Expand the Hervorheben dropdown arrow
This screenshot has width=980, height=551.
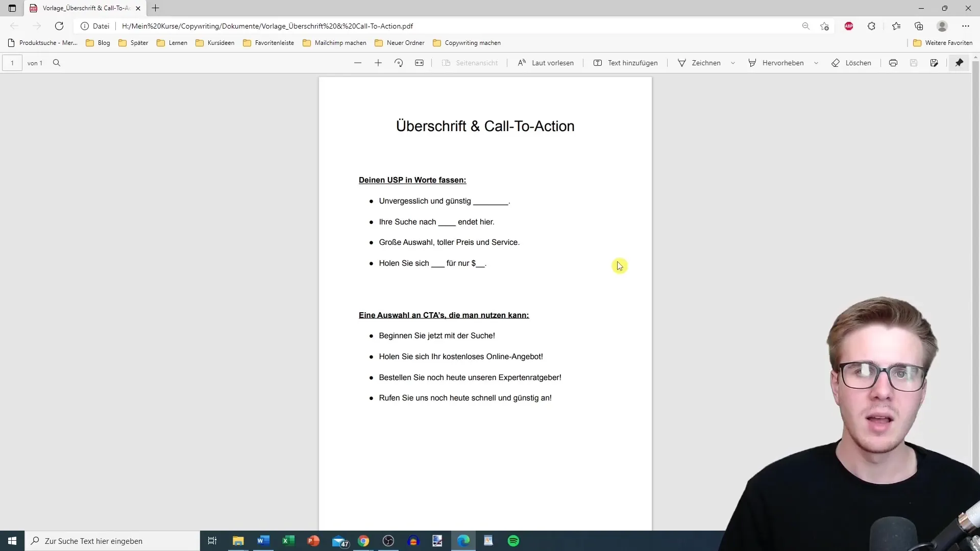pos(817,63)
